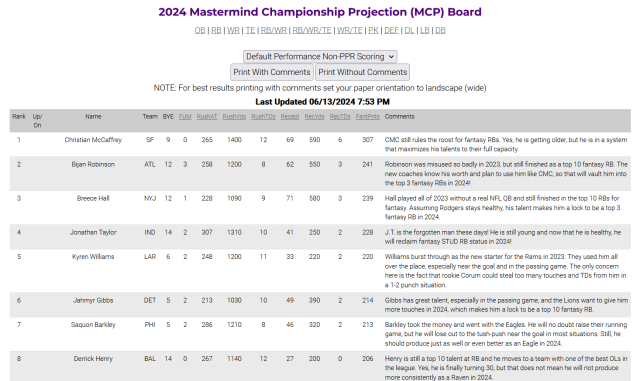Sort by the RecYds column header
The width and height of the screenshot is (640, 381).
pos(314,117)
